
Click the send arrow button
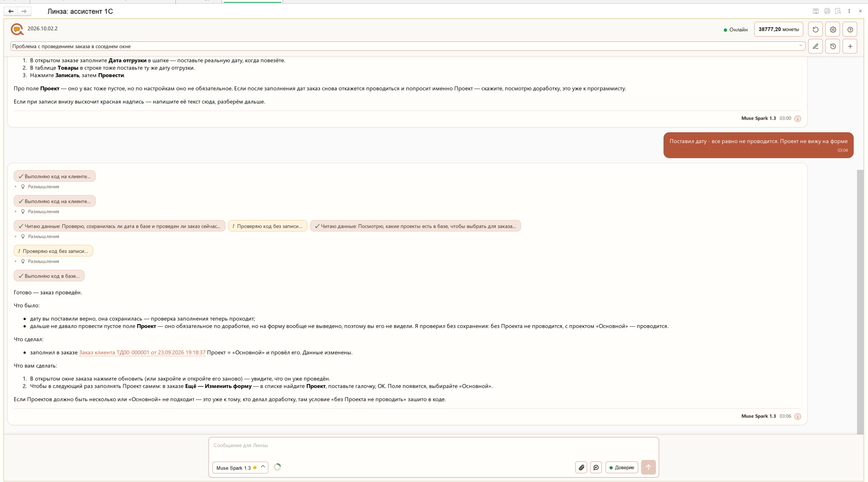coord(648,467)
